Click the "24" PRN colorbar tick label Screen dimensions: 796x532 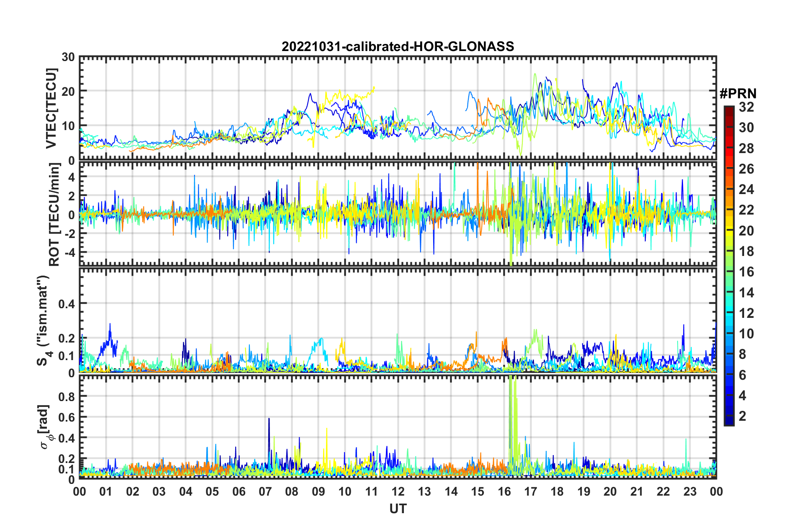click(746, 189)
